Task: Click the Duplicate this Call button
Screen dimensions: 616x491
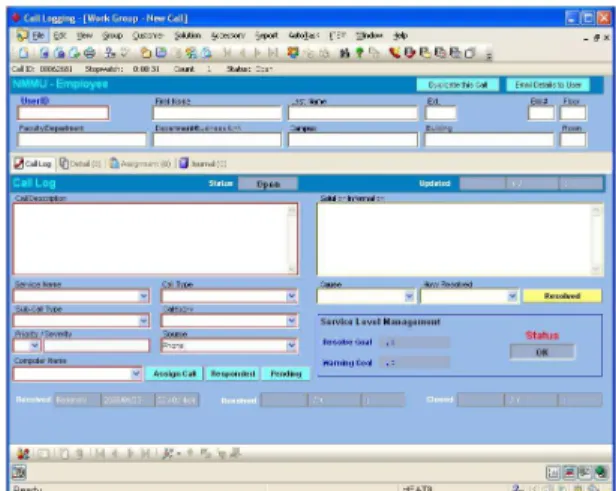Action: [x=458, y=85]
